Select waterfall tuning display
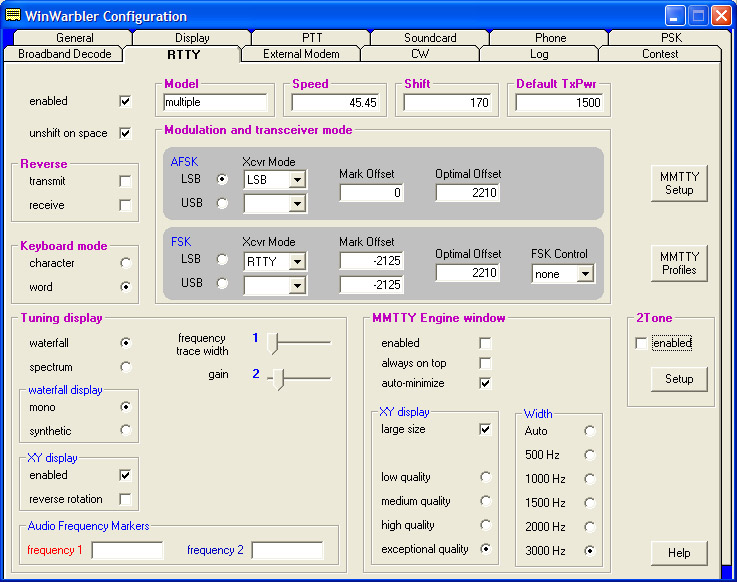 [x=125, y=343]
